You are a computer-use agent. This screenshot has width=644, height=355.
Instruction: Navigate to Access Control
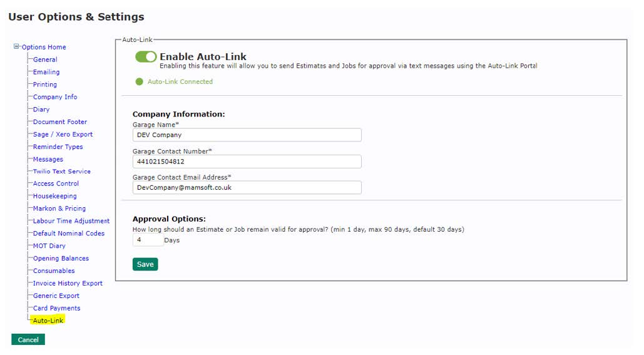pos(56,183)
